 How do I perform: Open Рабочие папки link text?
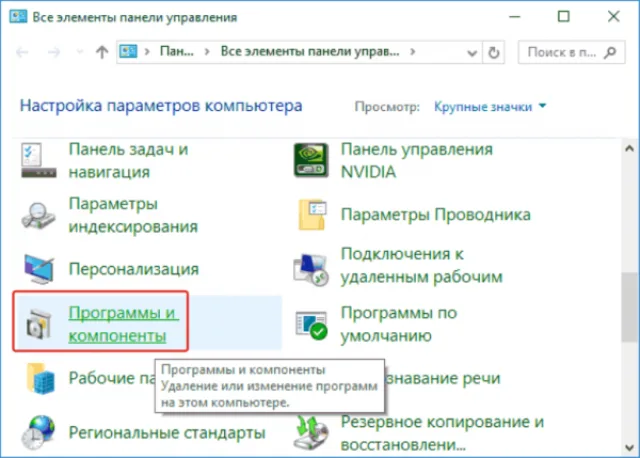pos(112,378)
